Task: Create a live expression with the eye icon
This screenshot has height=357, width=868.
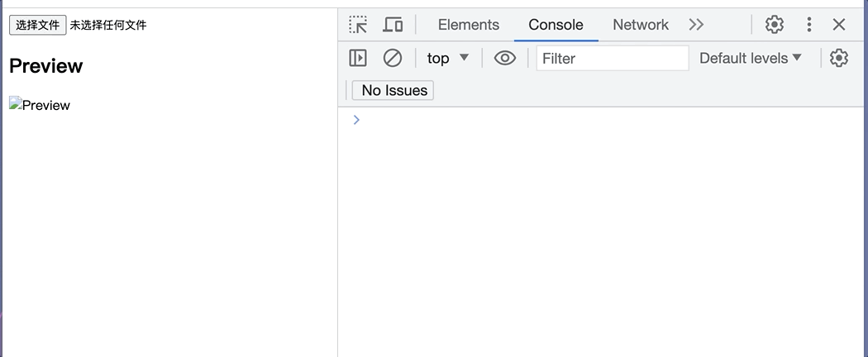Action: point(505,58)
